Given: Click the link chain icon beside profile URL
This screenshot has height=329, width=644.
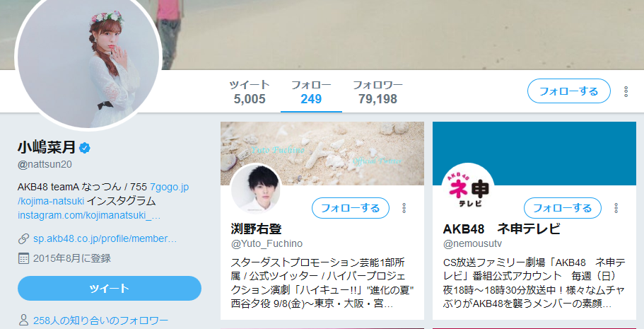Looking at the screenshot, I should (24, 238).
